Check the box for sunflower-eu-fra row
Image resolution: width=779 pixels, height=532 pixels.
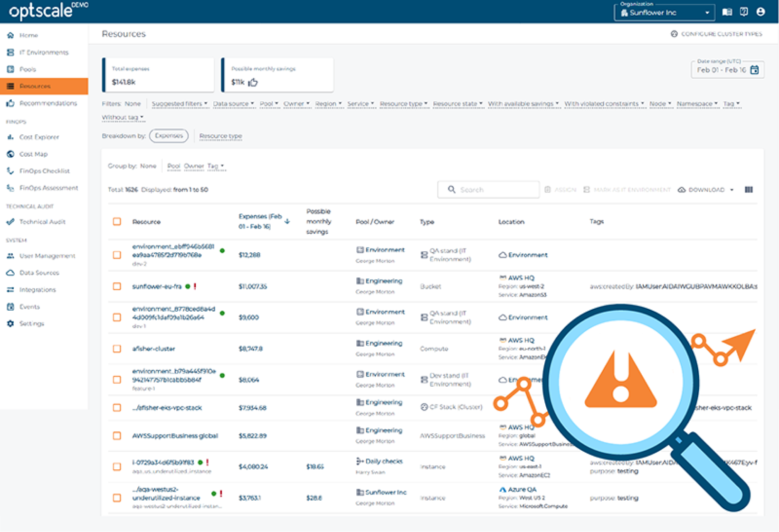click(x=117, y=286)
